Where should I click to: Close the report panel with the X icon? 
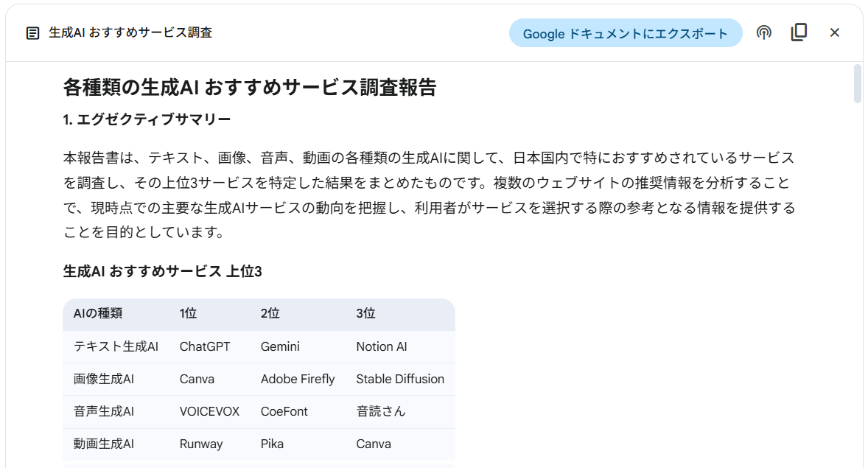pos(834,32)
